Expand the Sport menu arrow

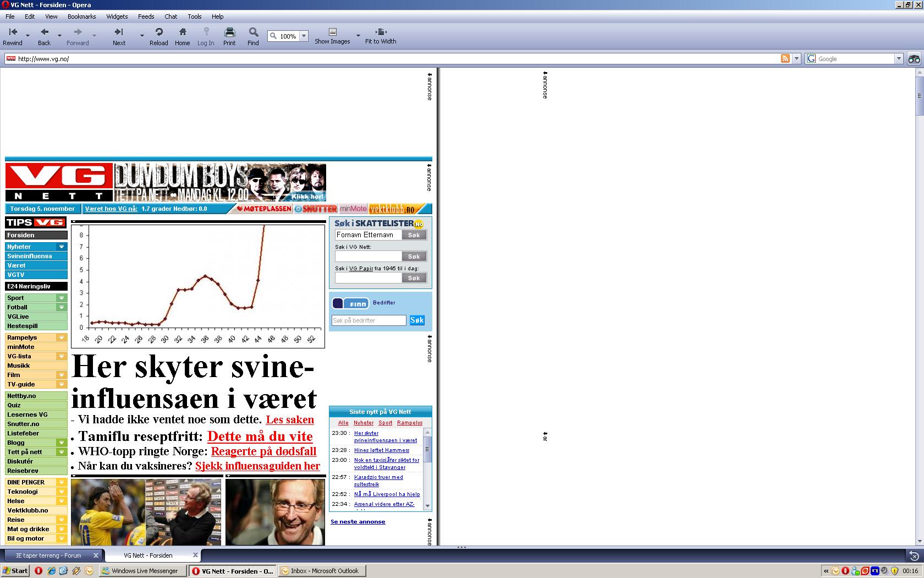(x=62, y=298)
